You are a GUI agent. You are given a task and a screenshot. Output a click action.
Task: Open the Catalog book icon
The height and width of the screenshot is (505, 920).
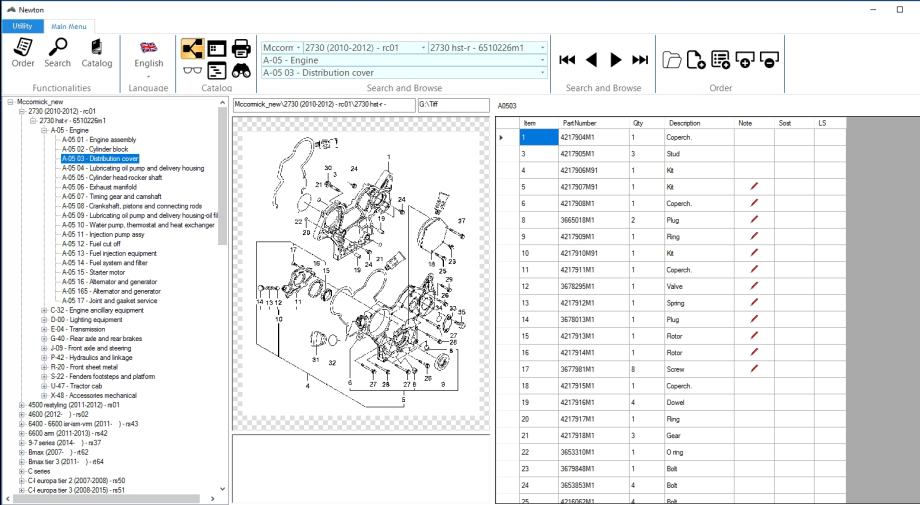click(x=96, y=53)
